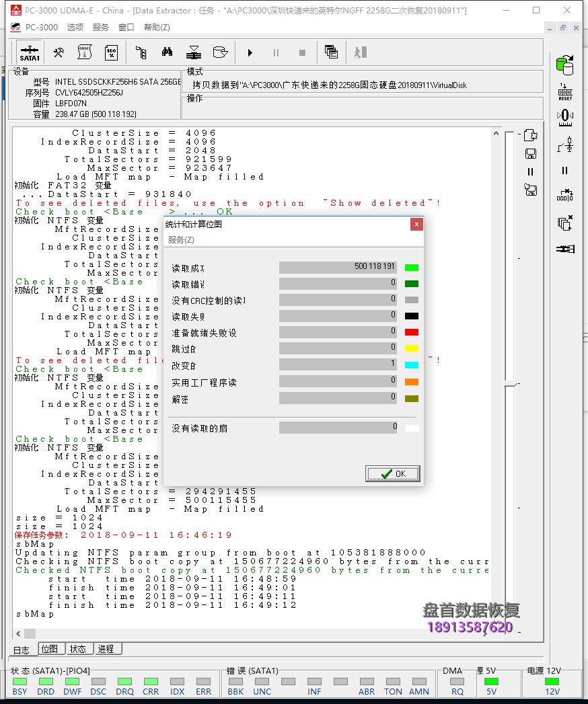Viewport: 588px width, 704px height.
Task: Select the SATA1 port icon
Action: (30, 52)
